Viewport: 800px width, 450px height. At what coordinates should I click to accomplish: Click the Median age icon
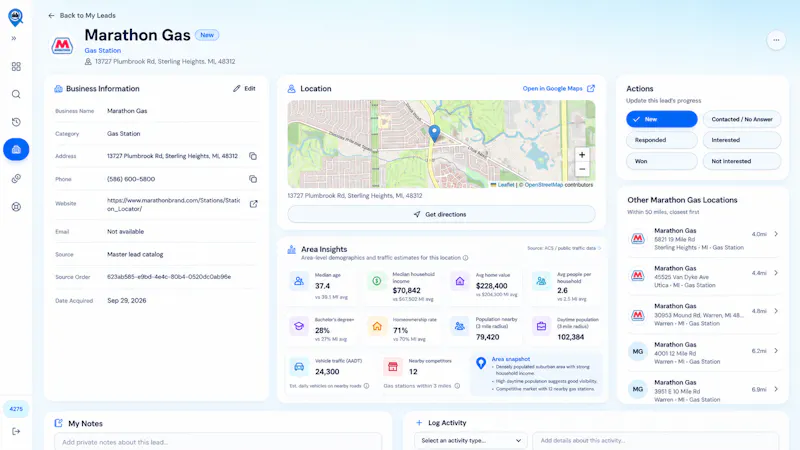point(299,281)
